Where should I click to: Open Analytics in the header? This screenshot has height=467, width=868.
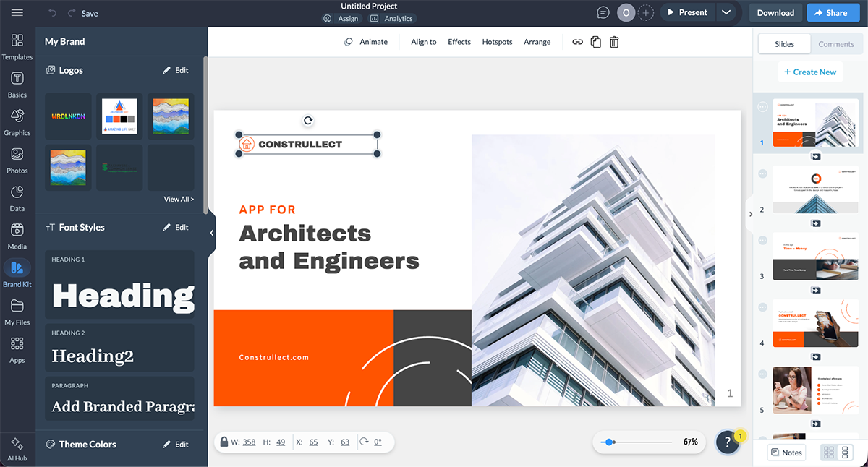pos(391,19)
